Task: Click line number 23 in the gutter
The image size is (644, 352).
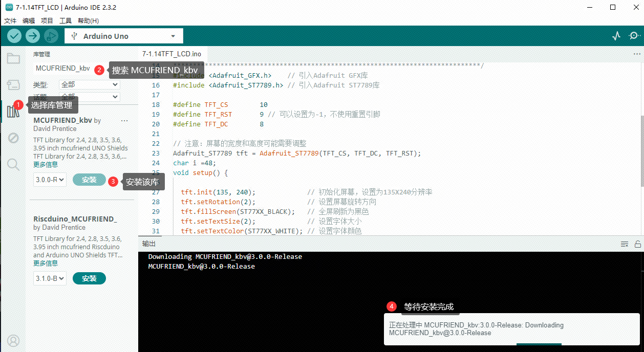Action: click(156, 153)
